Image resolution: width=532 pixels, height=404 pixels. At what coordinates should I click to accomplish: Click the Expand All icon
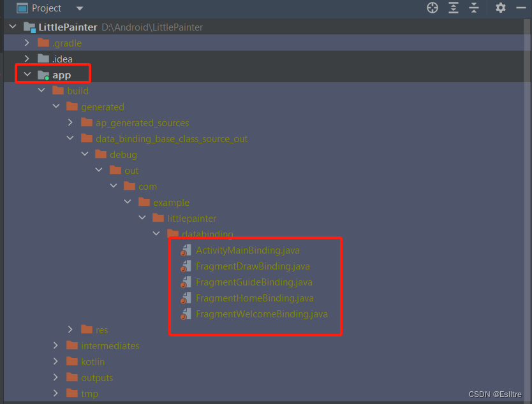[452, 8]
